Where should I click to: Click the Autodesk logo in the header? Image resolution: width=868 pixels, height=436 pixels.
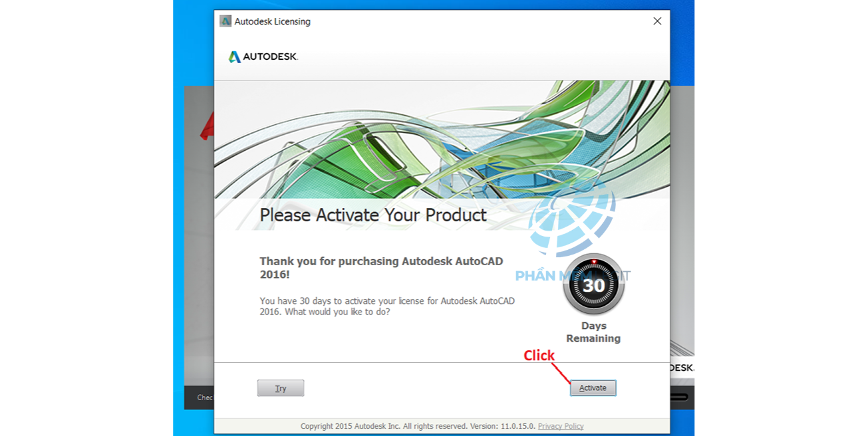(263, 57)
